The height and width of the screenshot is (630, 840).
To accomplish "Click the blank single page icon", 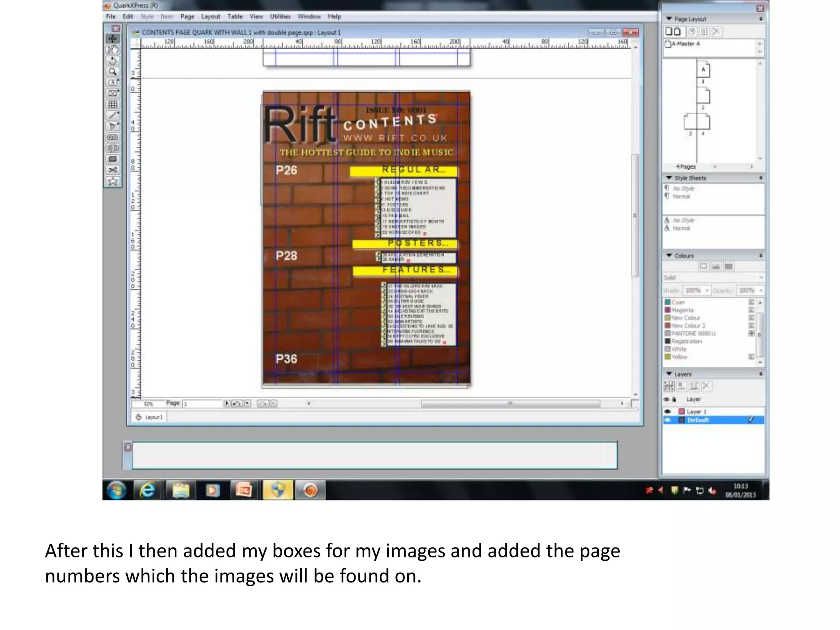I will point(669,31).
